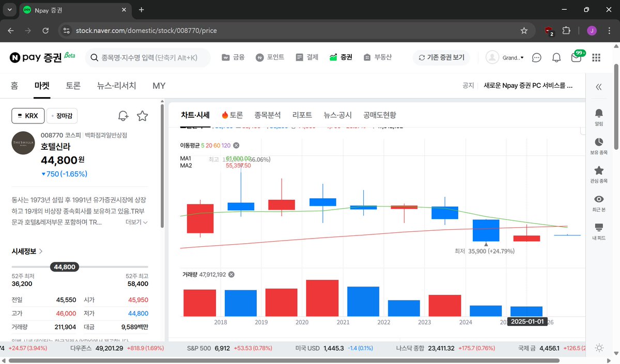Open the 결제 section
The width and height of the screenshot is (620, 364).
(x=307, y=57)
